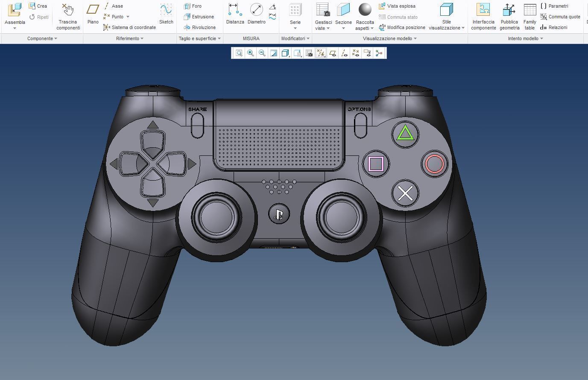Select the Foro hole feature
Viewport: 588px width, 380px height.
pyautogui.click(x=193, y=6)
